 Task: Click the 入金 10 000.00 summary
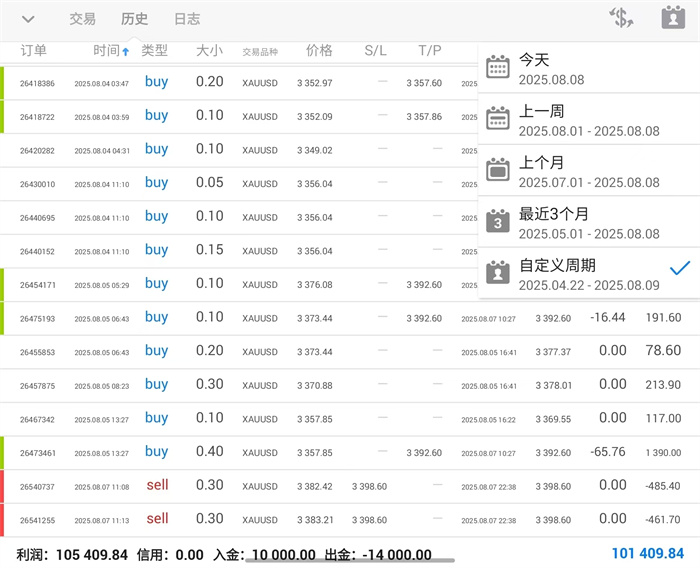coord(264,555)
